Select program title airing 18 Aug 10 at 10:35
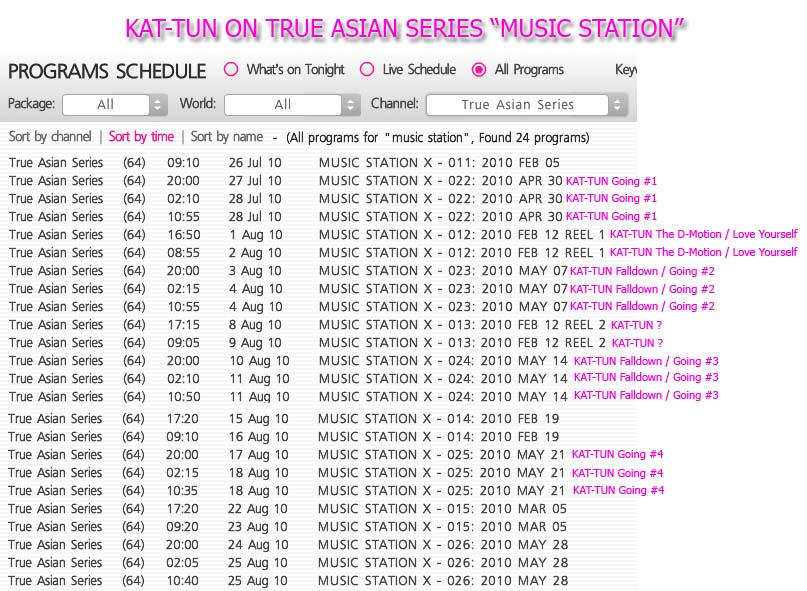Viewport: 807px width, 591px height. [x=442, y=491]
